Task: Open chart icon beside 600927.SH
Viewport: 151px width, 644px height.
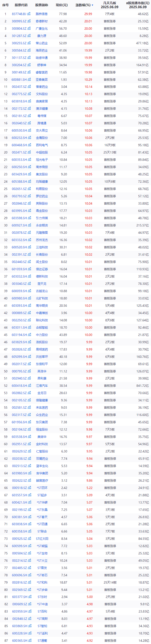Action: (29, 225)
